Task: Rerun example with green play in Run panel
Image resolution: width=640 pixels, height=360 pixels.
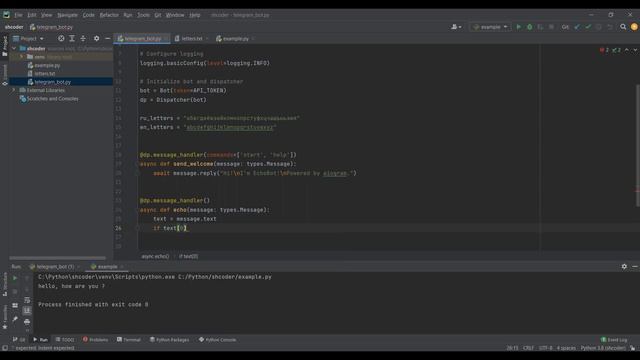Action: [15, 278]
